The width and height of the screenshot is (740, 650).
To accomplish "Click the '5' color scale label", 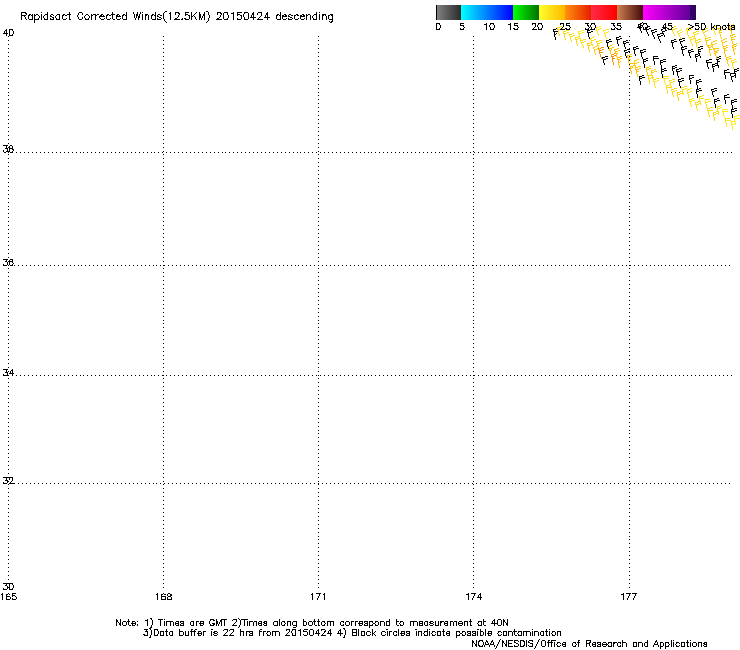I will click(x=462, y=27).
